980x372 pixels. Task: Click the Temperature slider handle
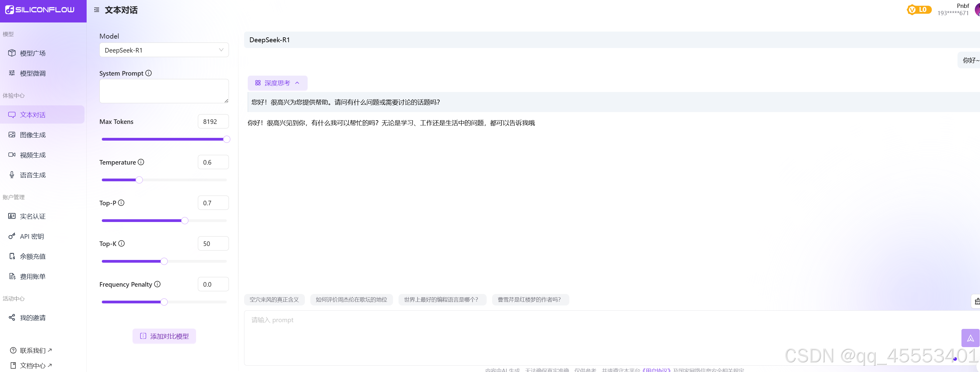(139, 180)
